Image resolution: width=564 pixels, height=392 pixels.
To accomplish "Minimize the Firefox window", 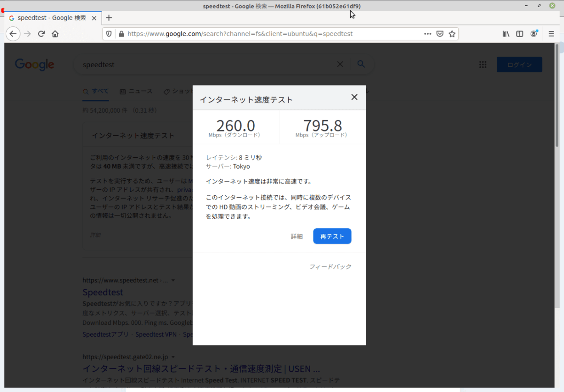I will pyautogui.click(x=527, y=6).
